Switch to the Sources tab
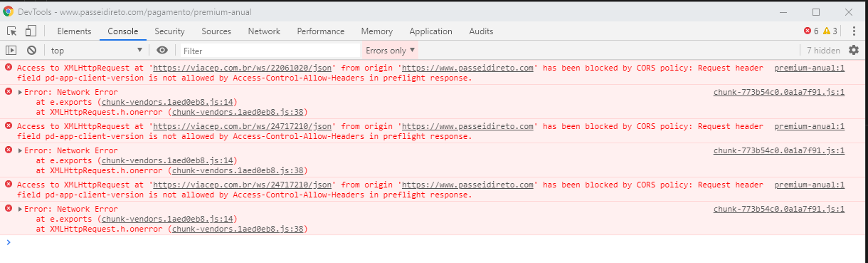The width and height of the screenshot is (868, 263). [216, 31]
